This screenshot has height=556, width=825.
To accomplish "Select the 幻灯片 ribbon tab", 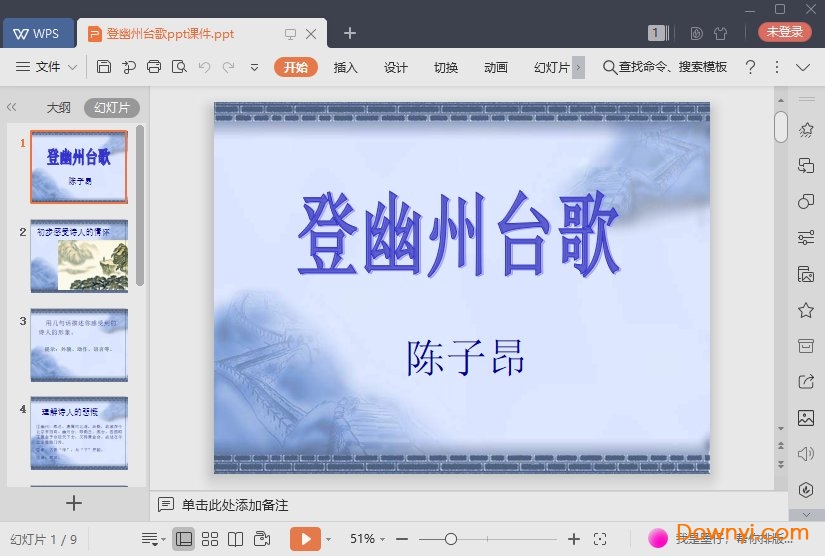I will point(551,67).
